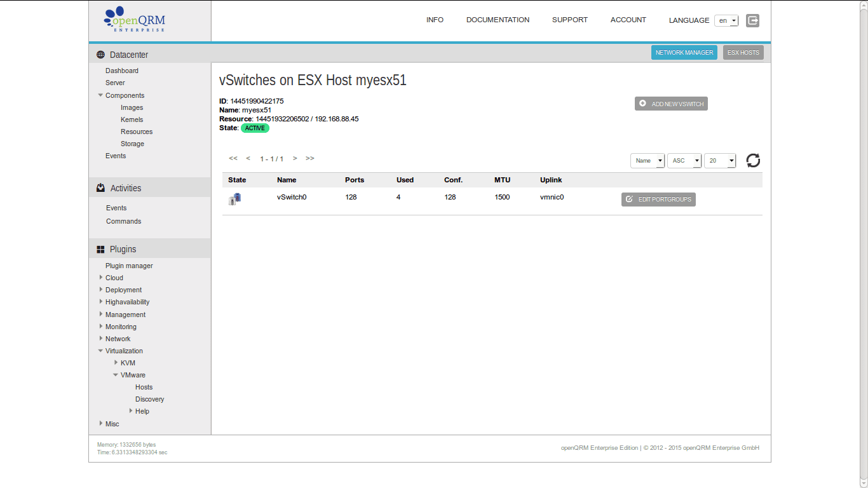Click Add New vSwitch button
The width and height of the screenshot is (868, 488).
[671, 104]
